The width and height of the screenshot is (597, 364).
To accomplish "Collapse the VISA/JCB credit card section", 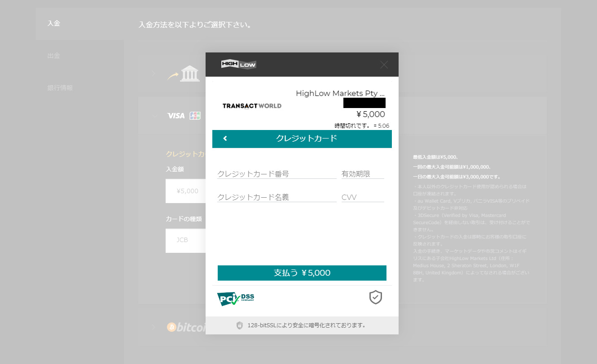I will pyautogui.click(x=154, y=116).
